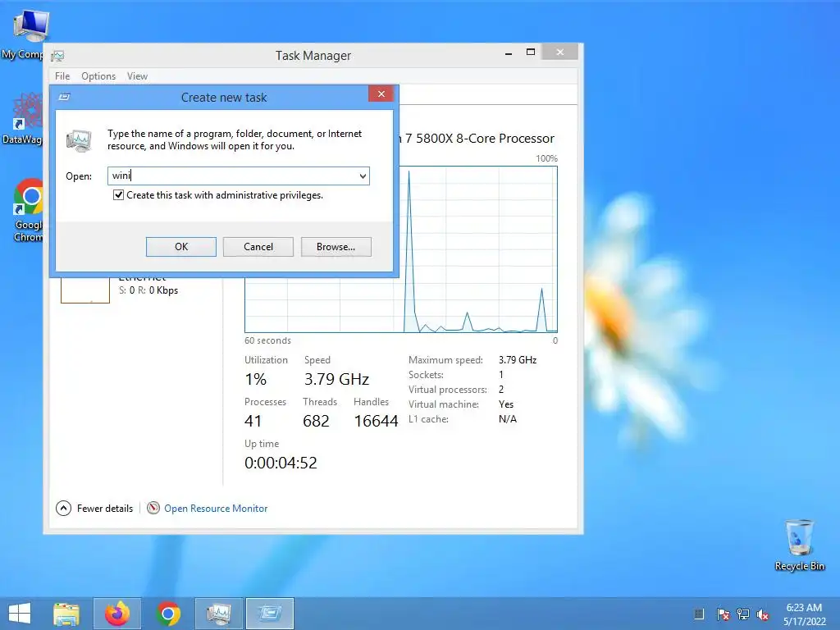Viewport: 840px width, 630px height.
Task: Click the Threads count 682
Action: pyautogui.click(x=316, y=421)
